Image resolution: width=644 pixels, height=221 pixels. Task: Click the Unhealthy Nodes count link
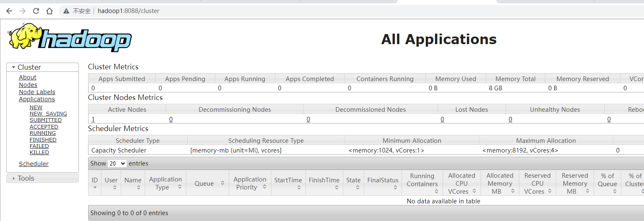tap(511, 119)
